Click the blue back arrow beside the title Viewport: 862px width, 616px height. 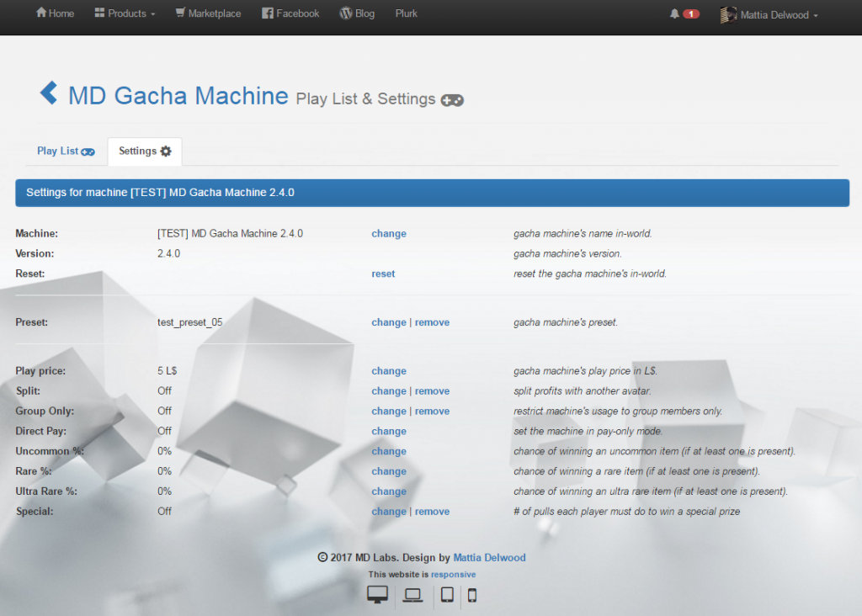pos(48,93)
